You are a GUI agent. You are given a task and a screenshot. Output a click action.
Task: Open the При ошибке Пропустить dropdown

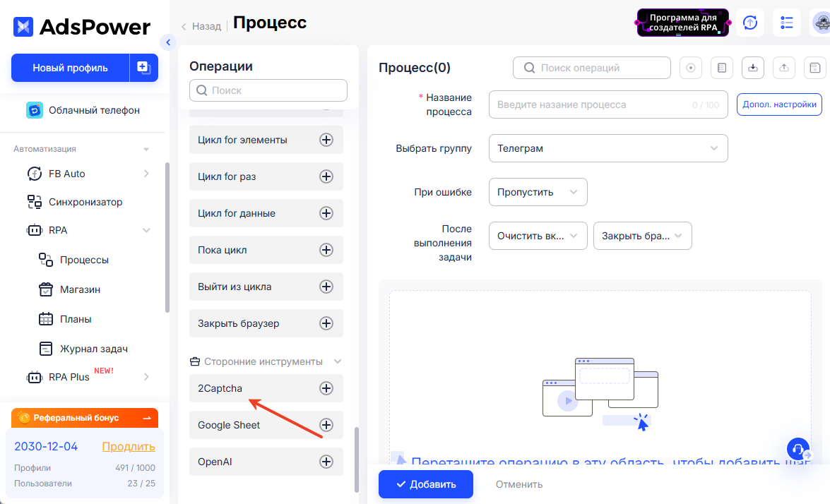pyautogui.click(x=538, y=192)
